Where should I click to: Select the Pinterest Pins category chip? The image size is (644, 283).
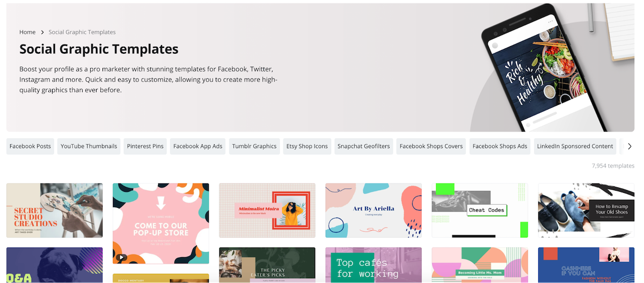coord(145,146)
